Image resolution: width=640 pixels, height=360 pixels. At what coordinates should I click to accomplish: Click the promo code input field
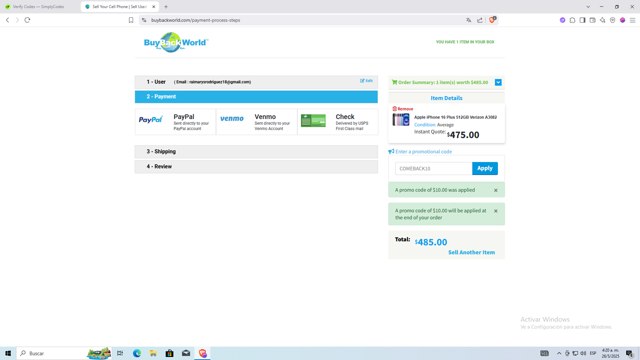coord(433,168)
